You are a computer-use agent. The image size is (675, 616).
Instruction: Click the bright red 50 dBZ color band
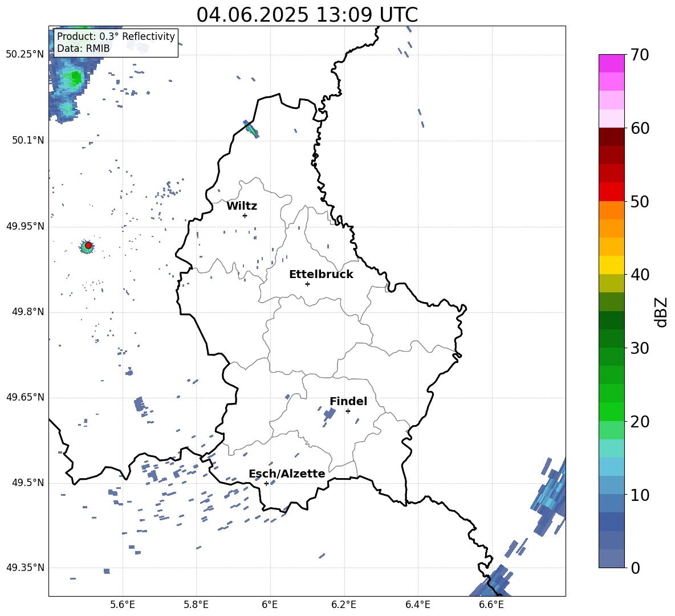(611, 192)
